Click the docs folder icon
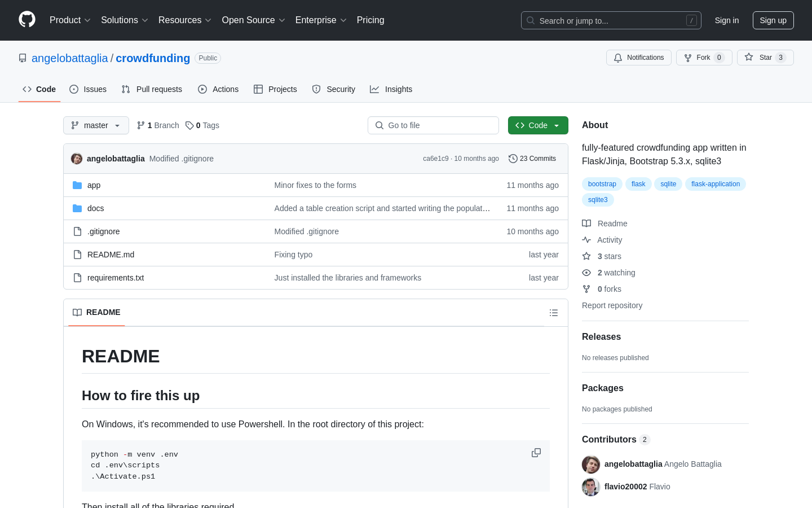The image size is (812, 508). tap(77, 208)
